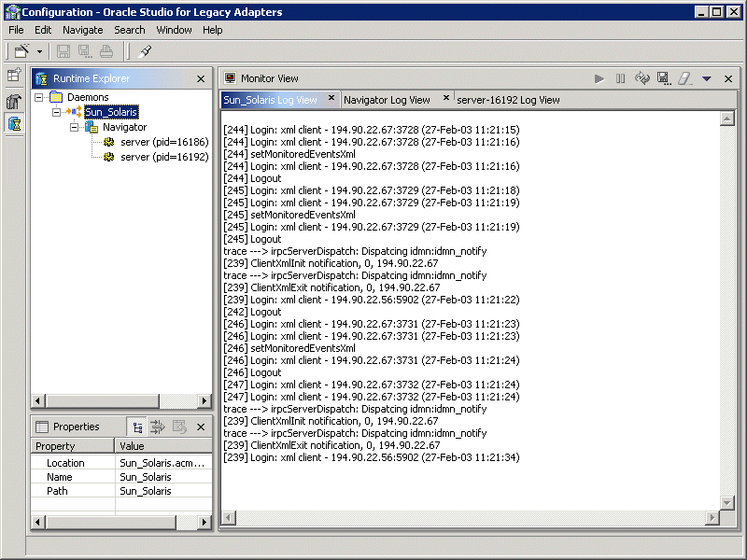
Task: Select the runtime perspective icon in the left sidebar
Action: pos(14,123)
